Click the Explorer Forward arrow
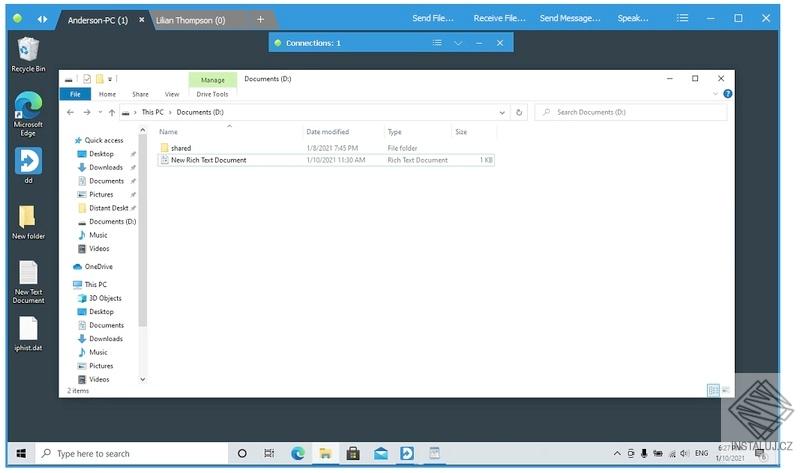 (x=86, y=112)
